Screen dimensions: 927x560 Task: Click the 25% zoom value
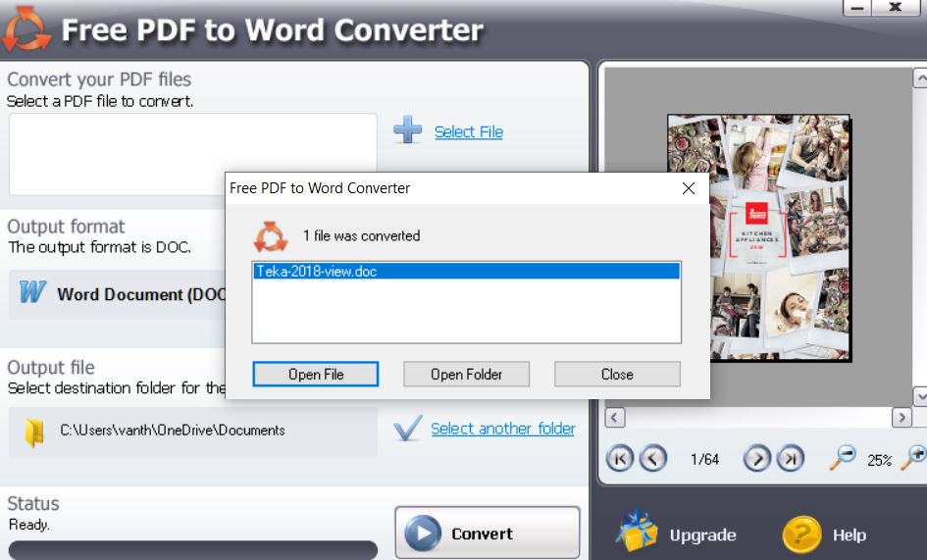[879, 461]
